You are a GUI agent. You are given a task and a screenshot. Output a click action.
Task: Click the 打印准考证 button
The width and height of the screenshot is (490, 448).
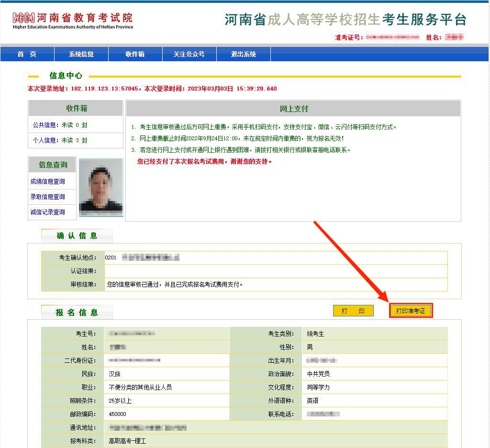411,311
